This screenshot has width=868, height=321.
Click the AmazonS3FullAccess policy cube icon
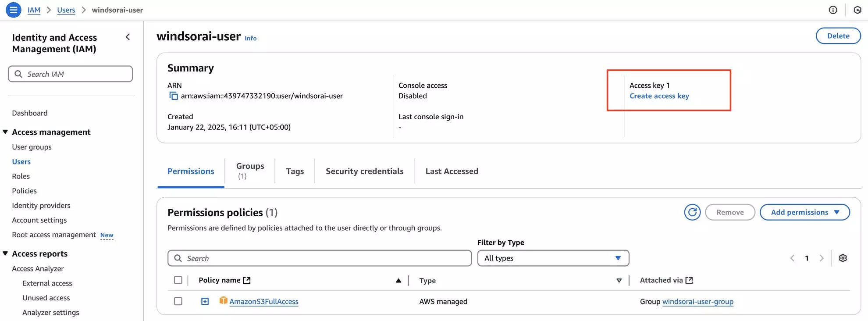223,301
